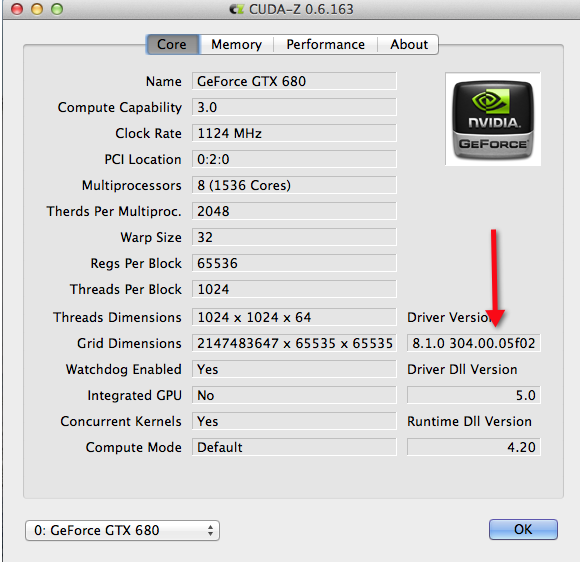The height and width of the screenshot is (562, 580).
Task: Click the CUDA-Z title bar icon
Action: (x=236, y=9)
